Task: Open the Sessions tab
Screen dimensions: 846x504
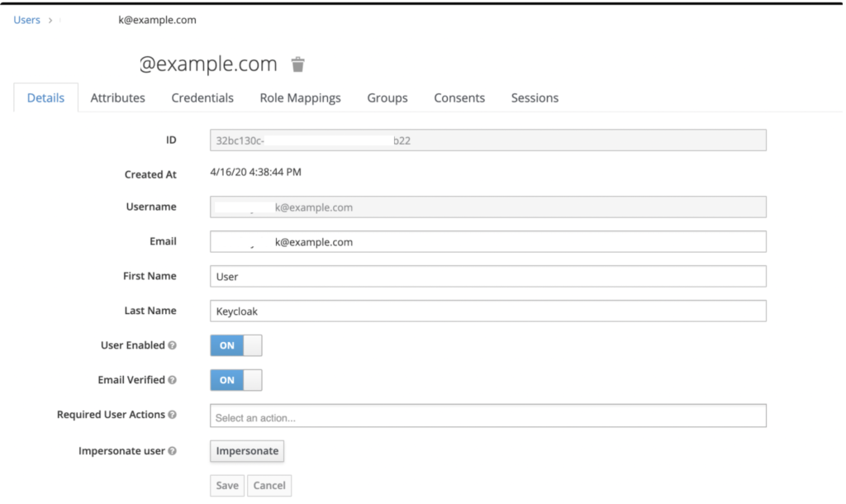Action: (x=535, y=97)
